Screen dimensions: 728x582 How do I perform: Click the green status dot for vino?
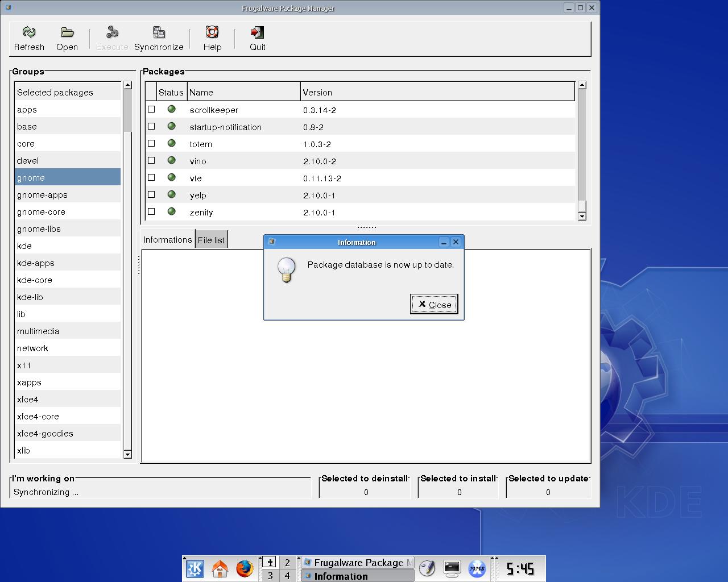pyautogui.click(x=171, y=160)
